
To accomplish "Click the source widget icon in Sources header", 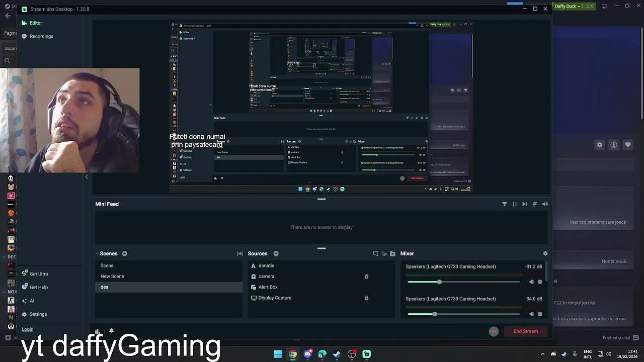I will [x=376, y=253].
